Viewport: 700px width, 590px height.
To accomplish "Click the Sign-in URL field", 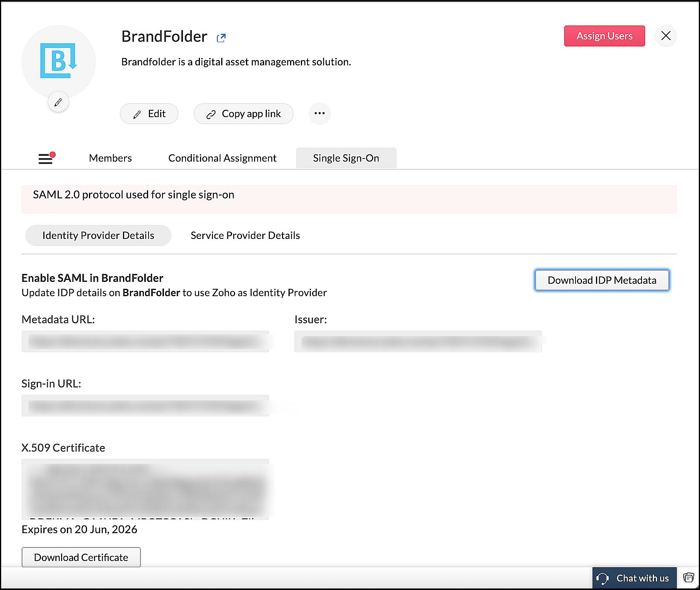I will [x=145, y=406].
